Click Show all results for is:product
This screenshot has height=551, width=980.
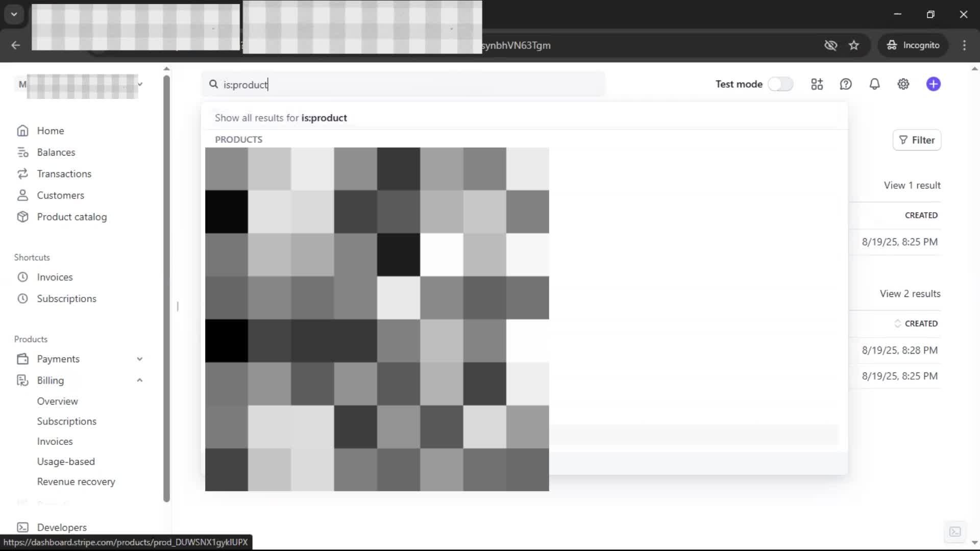click(281, 118)
